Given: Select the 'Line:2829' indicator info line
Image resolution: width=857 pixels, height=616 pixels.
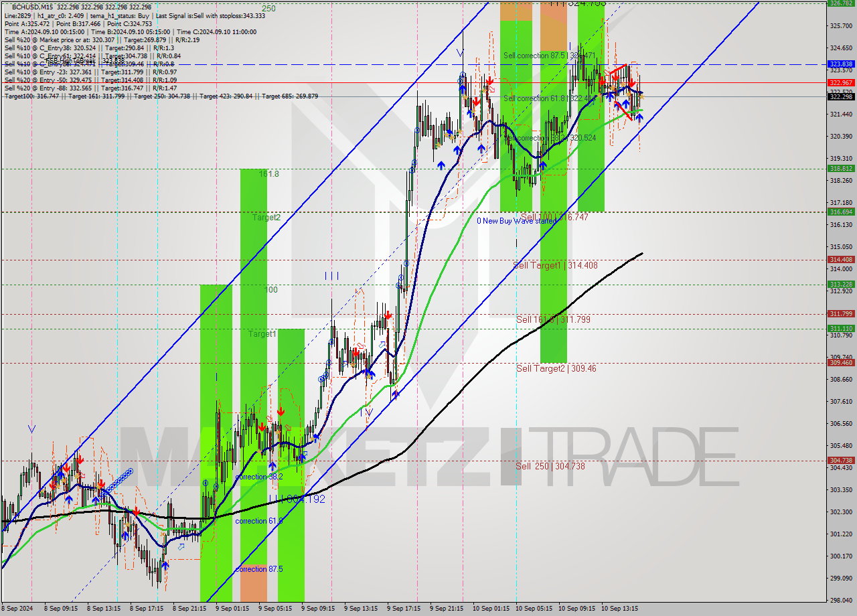Looking at the screenshot, I should [135, 15].
